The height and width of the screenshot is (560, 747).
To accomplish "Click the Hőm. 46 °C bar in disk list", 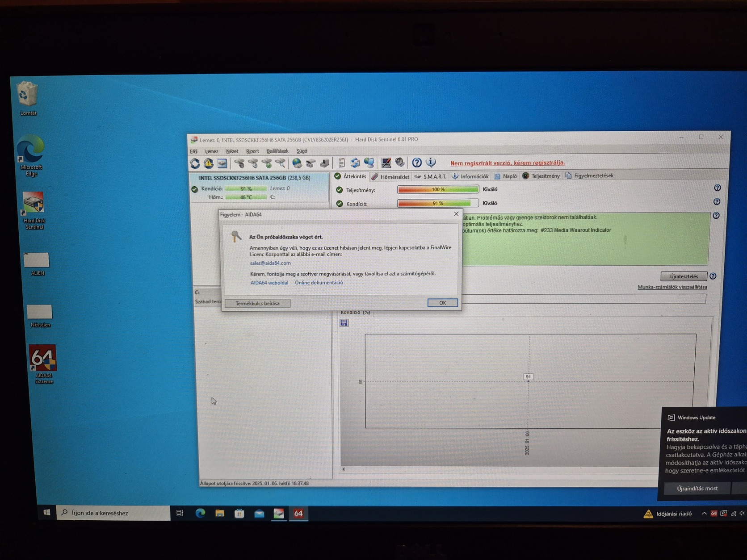I will point(246,197).
